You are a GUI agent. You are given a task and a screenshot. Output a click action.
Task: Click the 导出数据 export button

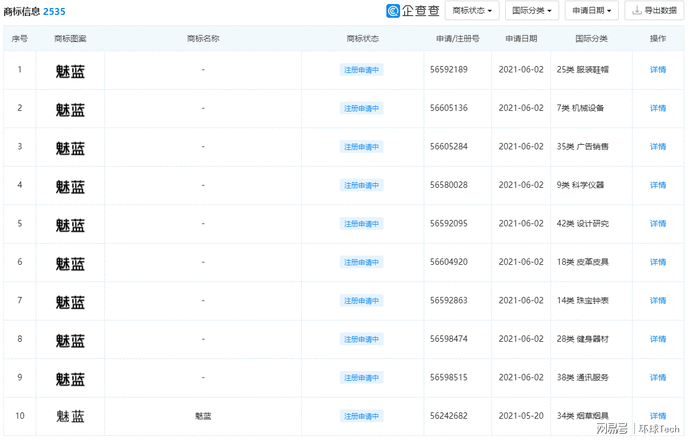click(x=654, y=11)
